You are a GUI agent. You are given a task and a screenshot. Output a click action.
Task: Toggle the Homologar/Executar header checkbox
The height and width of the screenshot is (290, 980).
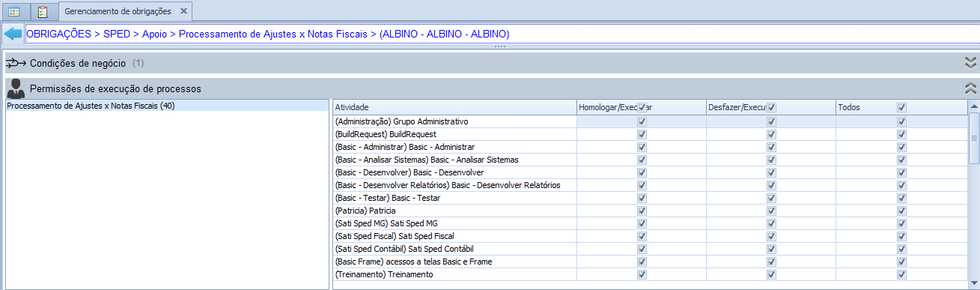click(642, 107)
